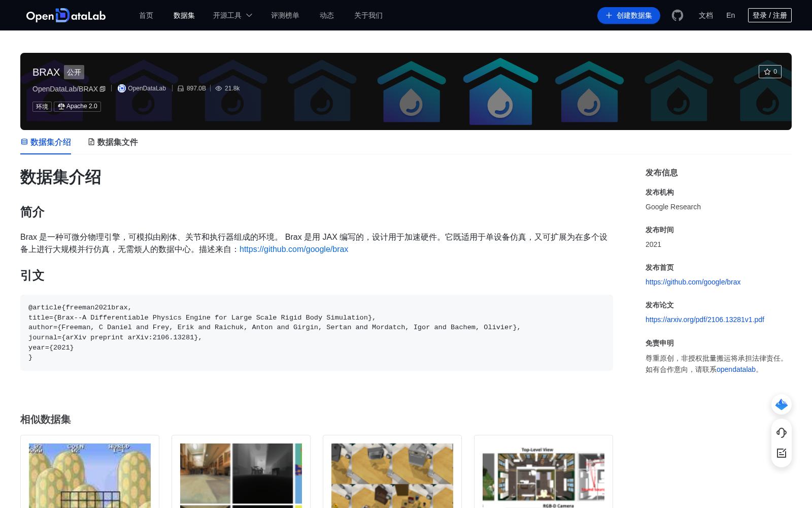This screenshot has height=508, width=812.
Task: Click the 免责申明 heading
Action: coord(660,343)
